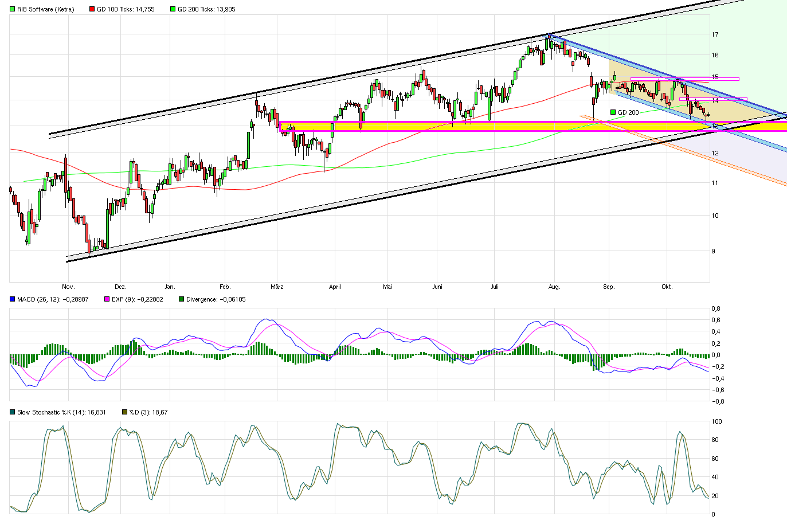The image size is (787, 532).
Task: Click the blue MACD legend swatch
Action: 13,299
